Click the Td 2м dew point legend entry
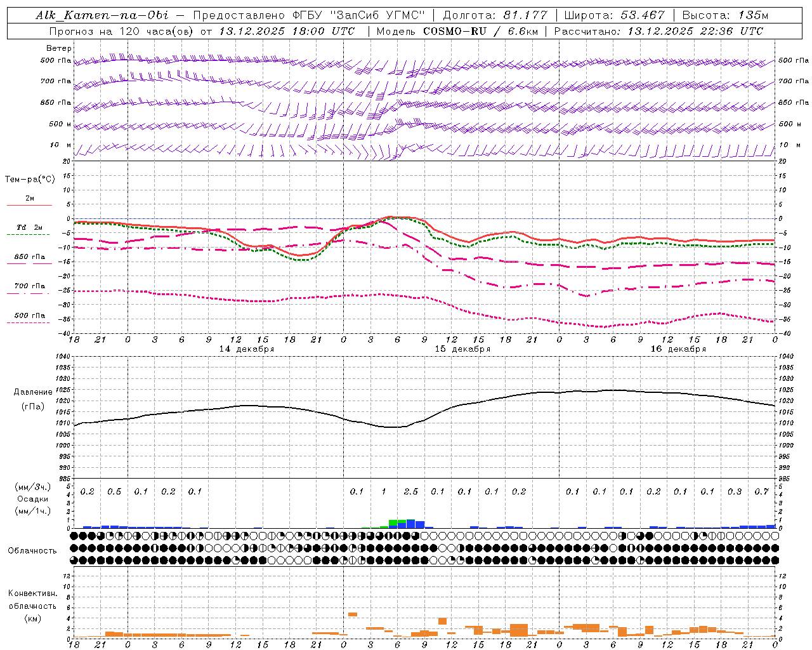The image size is (812, 650). (30, 227)
